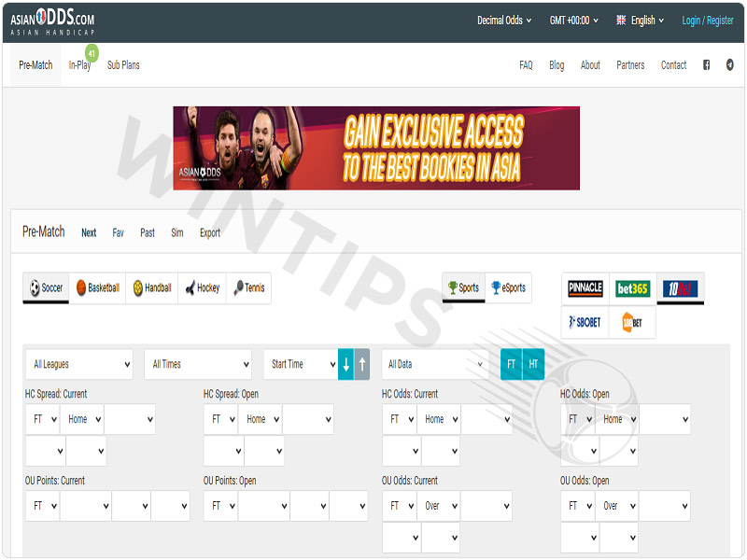Open the In-Play tab
Viewport: 747px width, 560px height.
79,65
